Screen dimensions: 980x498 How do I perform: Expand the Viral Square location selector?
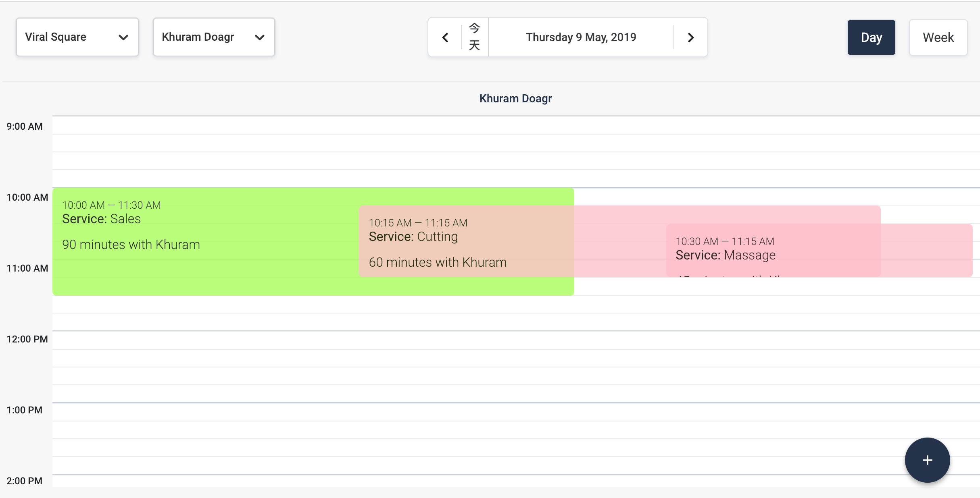point(77,37)
